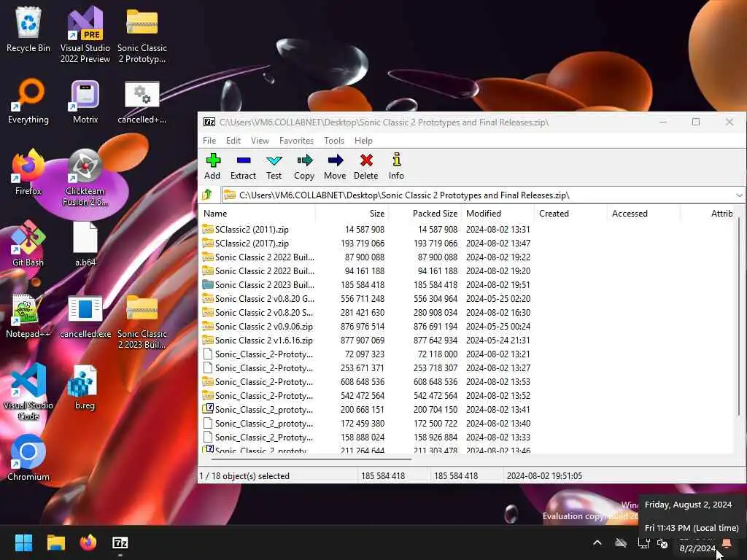Select Visual Studio 2022 Preview desktop icon
This screenshot has height=560, width=747.
85,35
